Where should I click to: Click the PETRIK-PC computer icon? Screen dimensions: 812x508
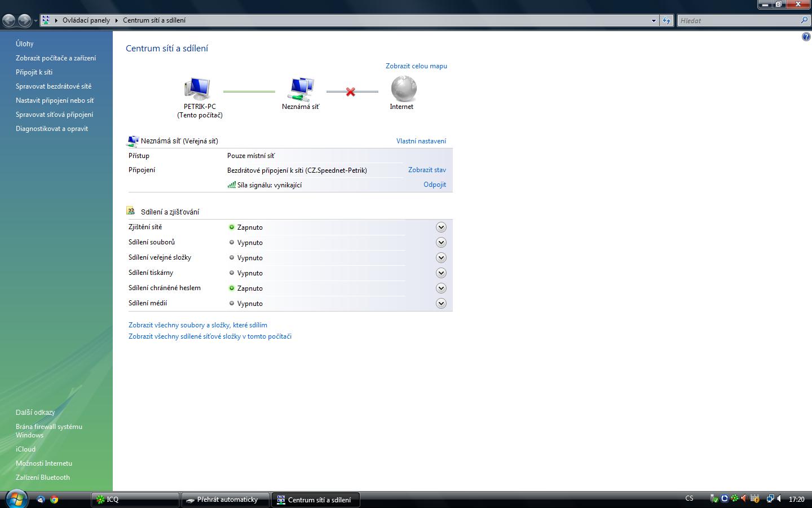(197, 89)
